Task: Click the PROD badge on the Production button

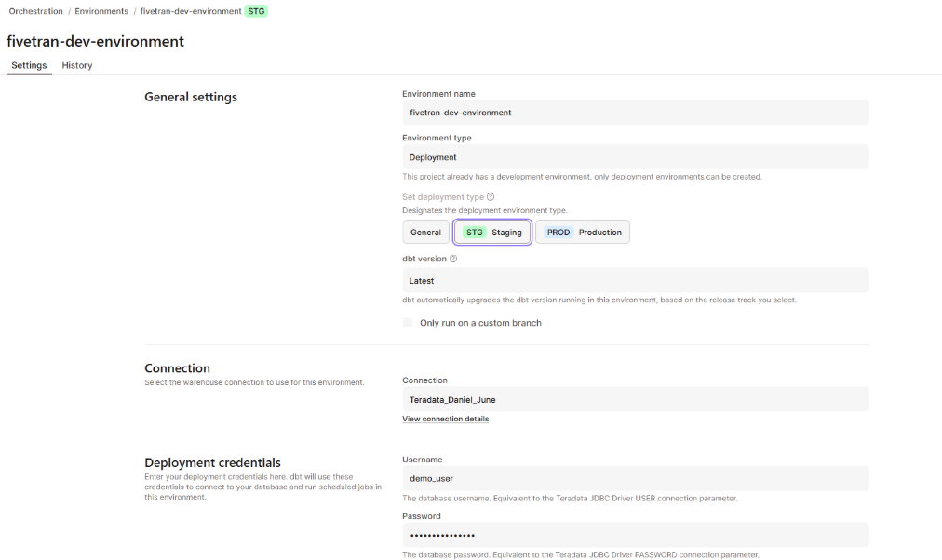Action: [558, 232]
